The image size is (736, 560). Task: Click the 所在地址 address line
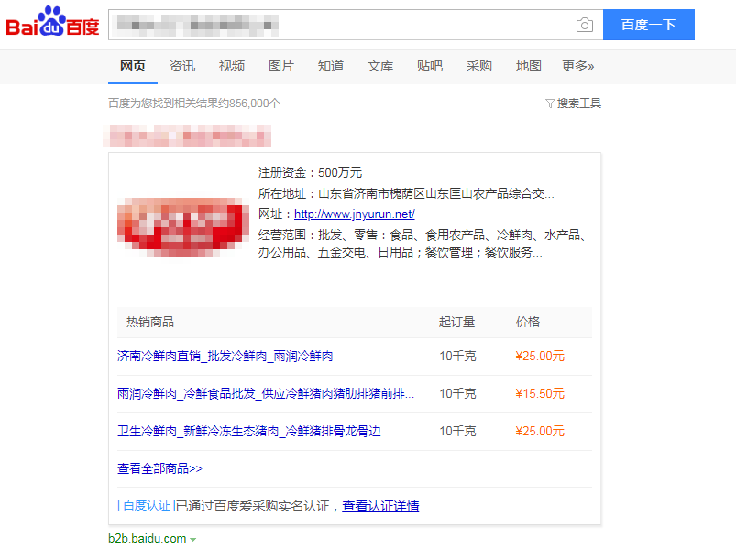[x=406, y=193]
